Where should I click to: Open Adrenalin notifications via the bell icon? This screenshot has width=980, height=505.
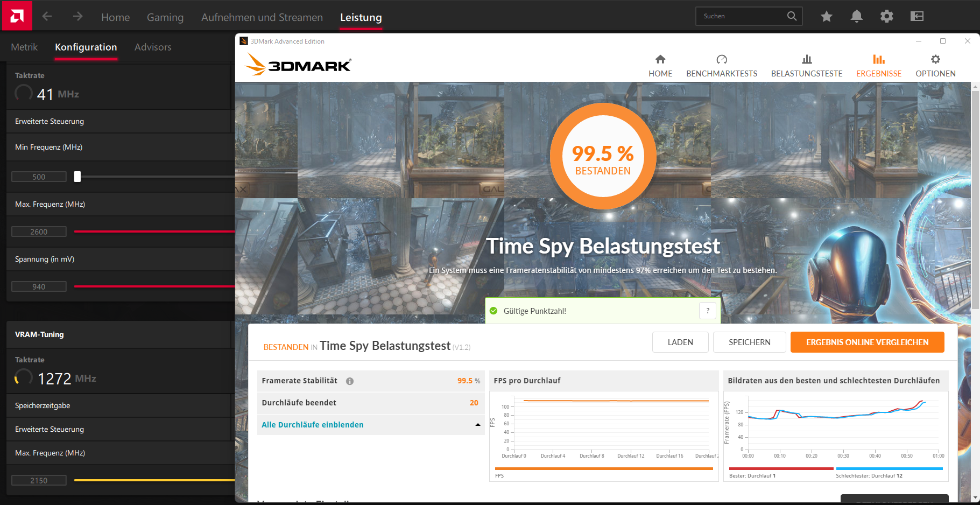tap(856, 16)
